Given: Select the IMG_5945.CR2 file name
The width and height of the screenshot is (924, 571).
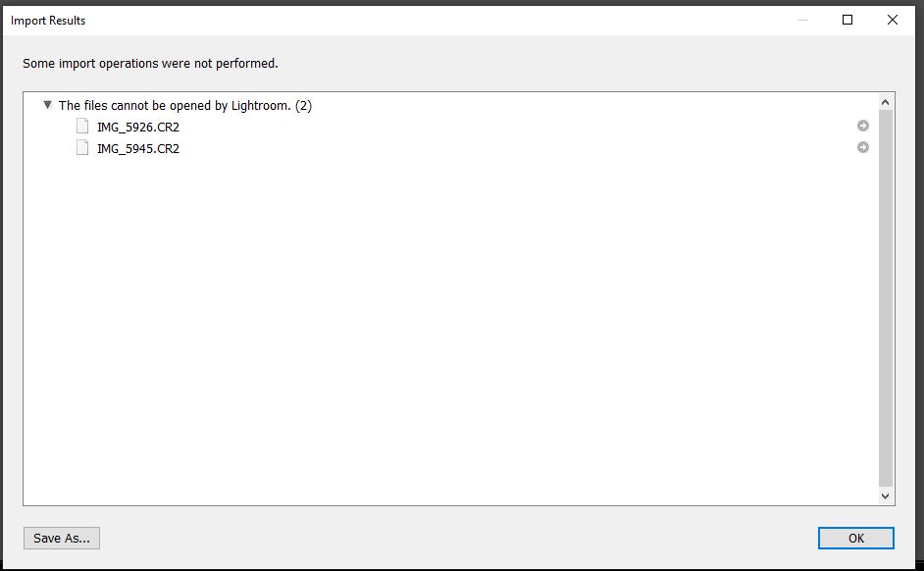Looking at the screenshot, I should click(x=138, y=148).
